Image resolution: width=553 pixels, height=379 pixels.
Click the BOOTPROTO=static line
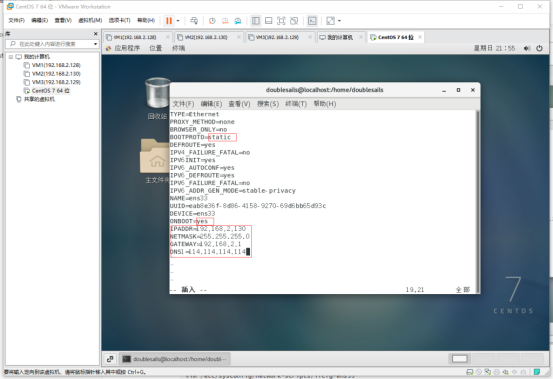200,137
